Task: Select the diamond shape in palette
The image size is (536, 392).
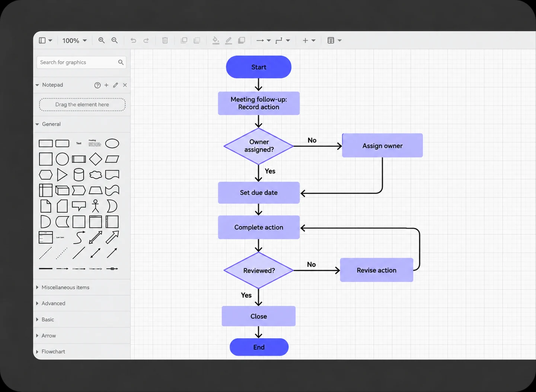Action: tap(96, 159)
